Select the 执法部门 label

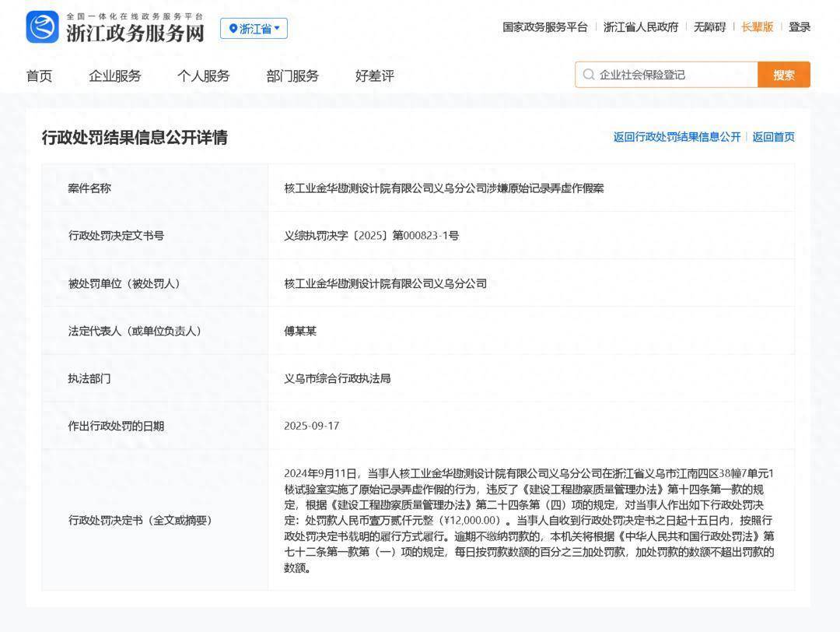click(89, 378)
